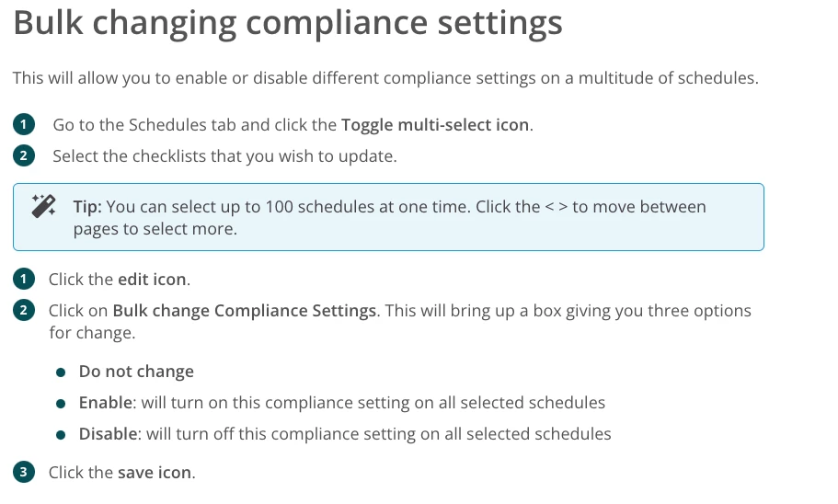Screen dimensions: 838x504
Task: Click the bold Enable option label
Action: coord(105,403)
